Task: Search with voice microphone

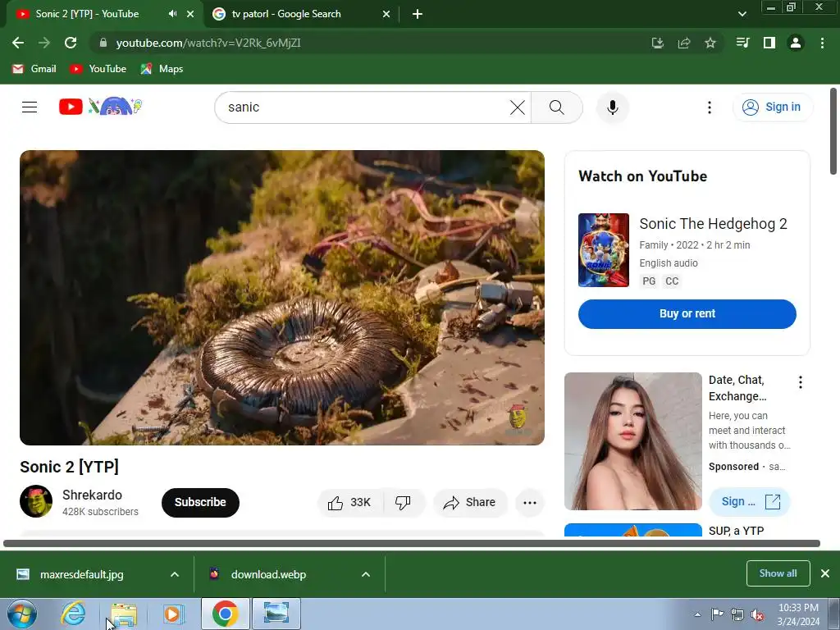Action: click(x=612, y=107)
